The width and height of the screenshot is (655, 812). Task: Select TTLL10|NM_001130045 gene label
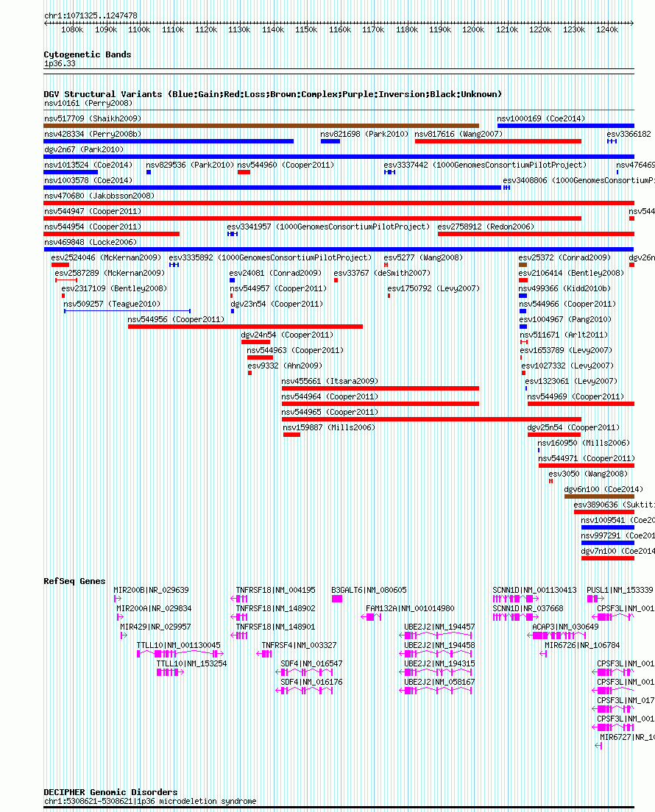tap(178, 646)
